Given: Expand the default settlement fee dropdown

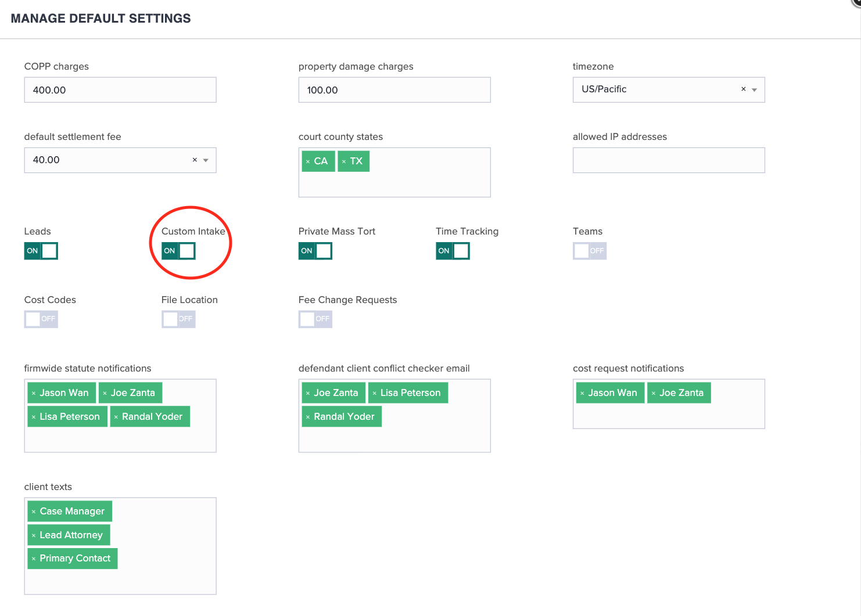Looking at the screenshot, I should point(205,160).
